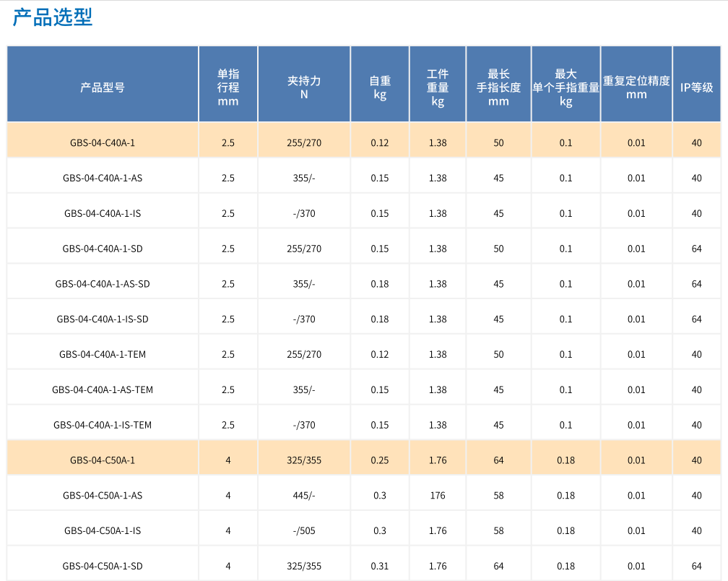Click the 单指行程 mm column header
This screenshot has width=728, height=581.
(228, 87)
